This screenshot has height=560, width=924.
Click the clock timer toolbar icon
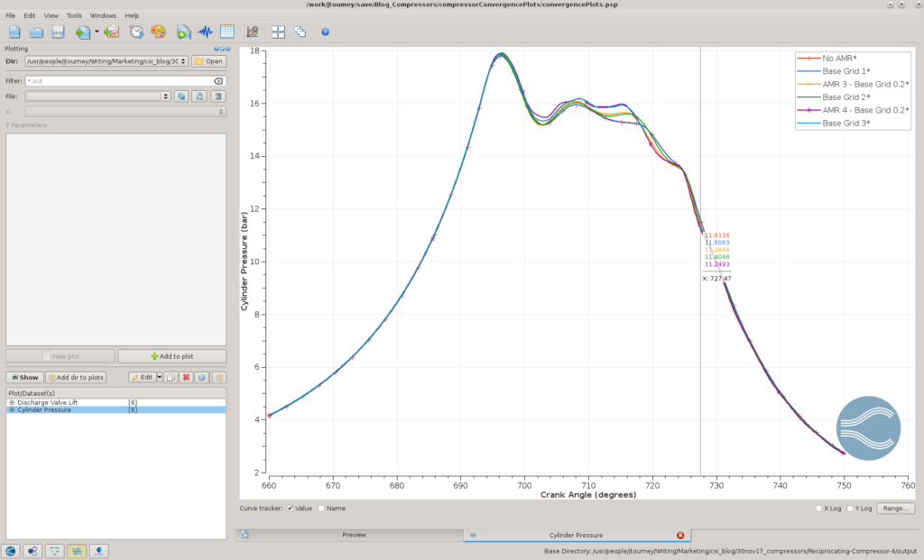click(137, 32)
